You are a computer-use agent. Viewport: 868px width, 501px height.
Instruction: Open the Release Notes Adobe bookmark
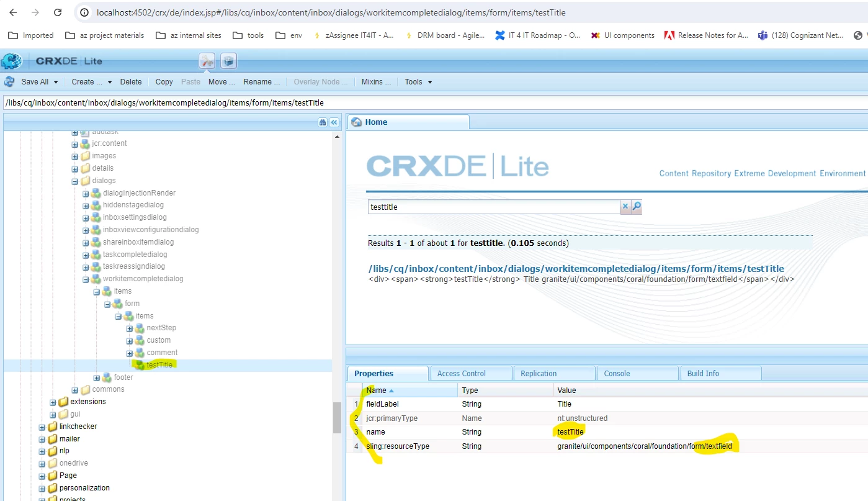coord(706,35)
